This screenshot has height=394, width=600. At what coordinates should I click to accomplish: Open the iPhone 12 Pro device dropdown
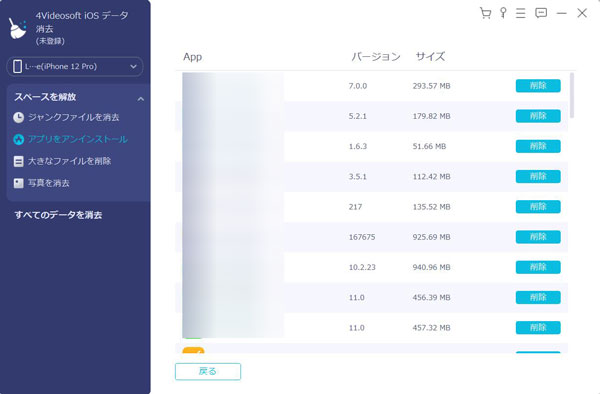pyautogui.click(x=75, y=67)
